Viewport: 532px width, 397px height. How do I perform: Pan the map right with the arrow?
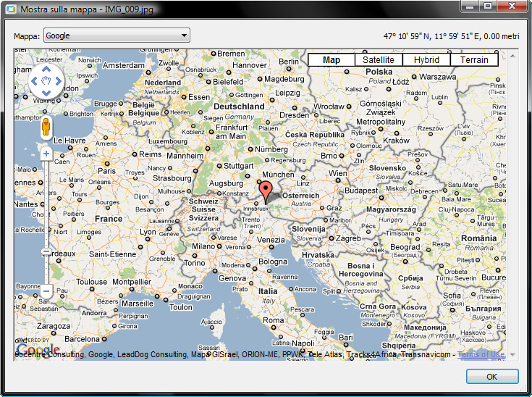[x=59, y=81]
